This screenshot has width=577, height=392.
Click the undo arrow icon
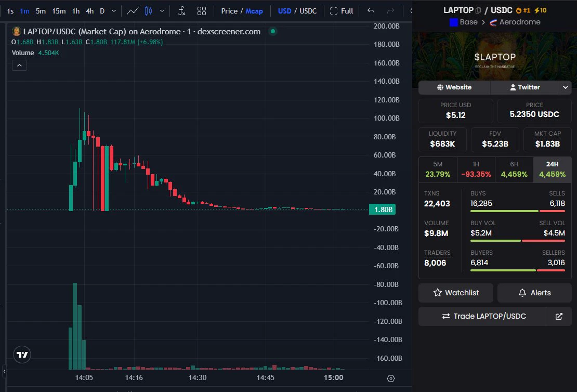coord(371,11)
